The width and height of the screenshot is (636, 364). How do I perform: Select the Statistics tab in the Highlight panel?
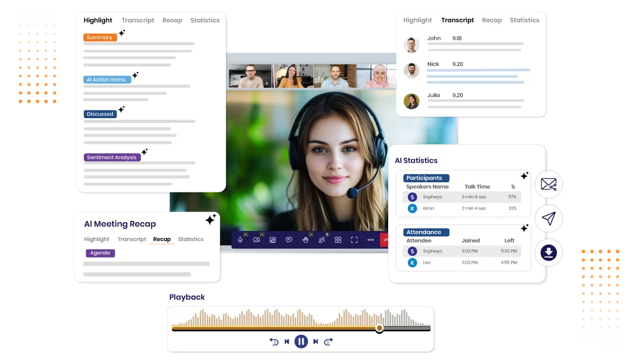[x=205, y=20]
